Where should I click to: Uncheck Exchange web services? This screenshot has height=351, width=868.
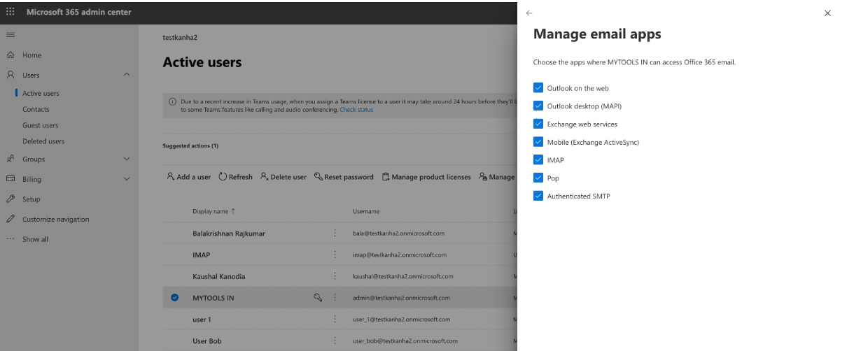[538, 124]
